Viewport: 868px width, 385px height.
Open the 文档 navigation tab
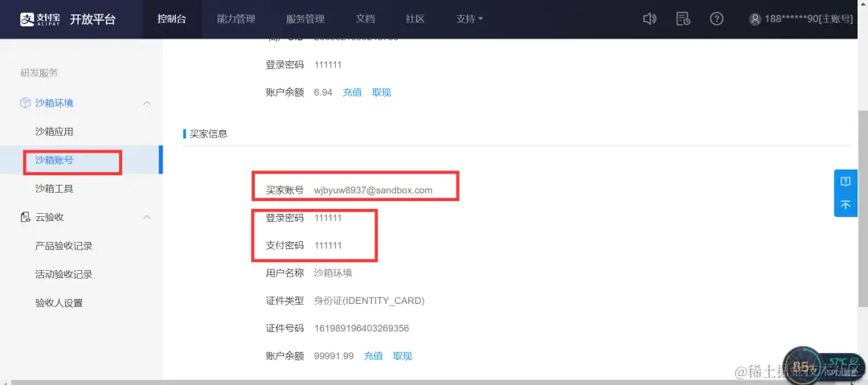pyautogui.click(x=366, y=18)
